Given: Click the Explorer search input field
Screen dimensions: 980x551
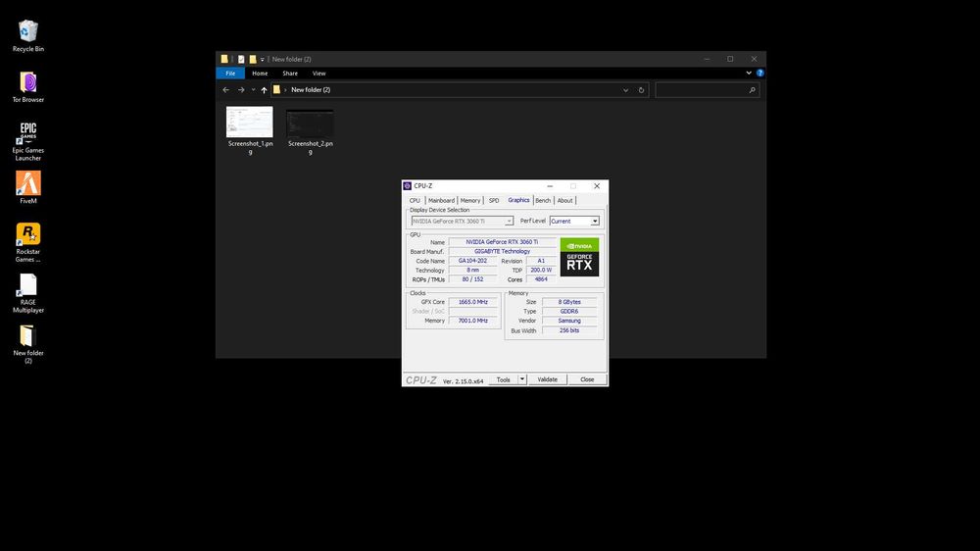Looking at the screenshot, I should coord(707,90).
